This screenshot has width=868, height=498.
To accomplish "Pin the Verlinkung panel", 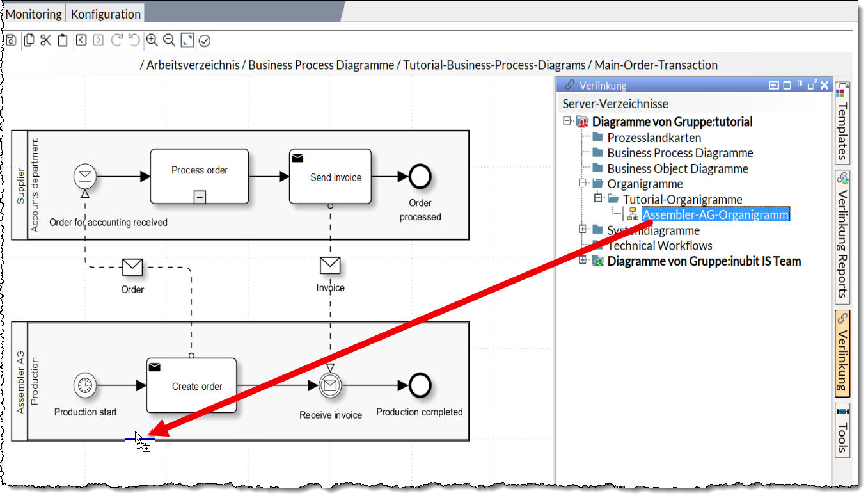I will pyautogui.click(x=800, y=85).
